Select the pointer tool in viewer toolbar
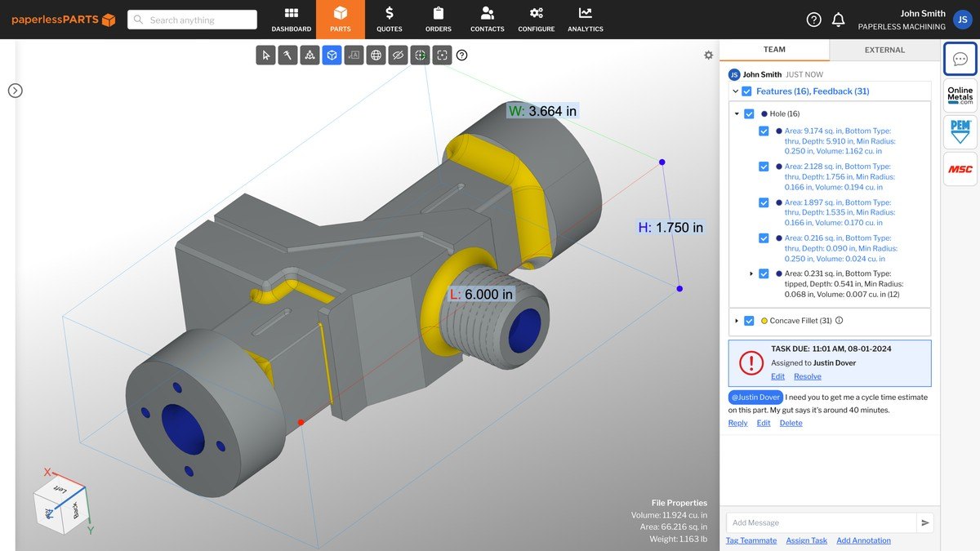Screen dimensions: 980x551 coord(265,55)
